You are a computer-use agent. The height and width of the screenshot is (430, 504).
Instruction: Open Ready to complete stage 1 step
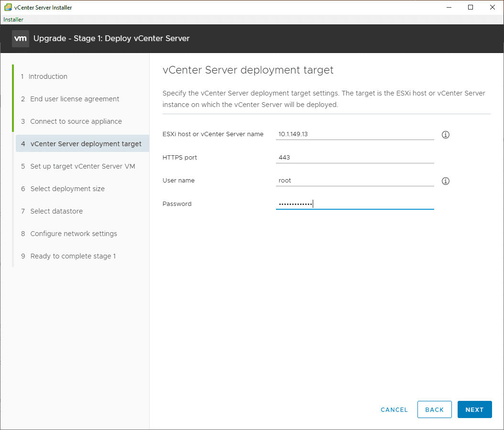click(73, 256)
